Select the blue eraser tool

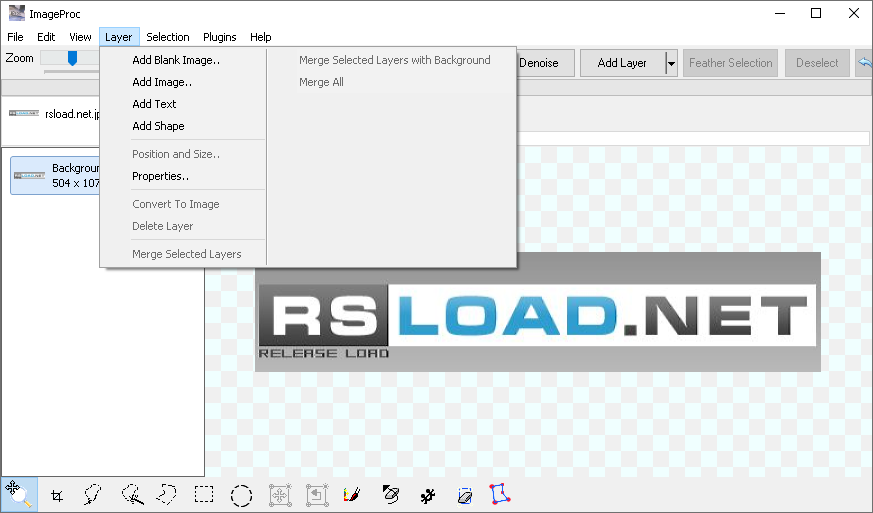[x=465, y=495]
